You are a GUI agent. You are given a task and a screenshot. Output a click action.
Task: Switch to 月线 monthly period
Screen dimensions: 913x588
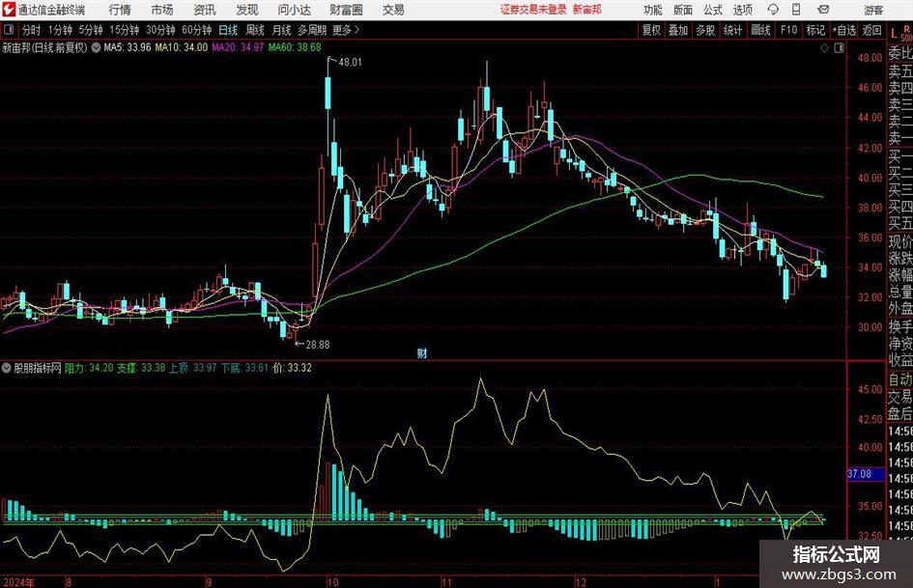pos(281,30)
